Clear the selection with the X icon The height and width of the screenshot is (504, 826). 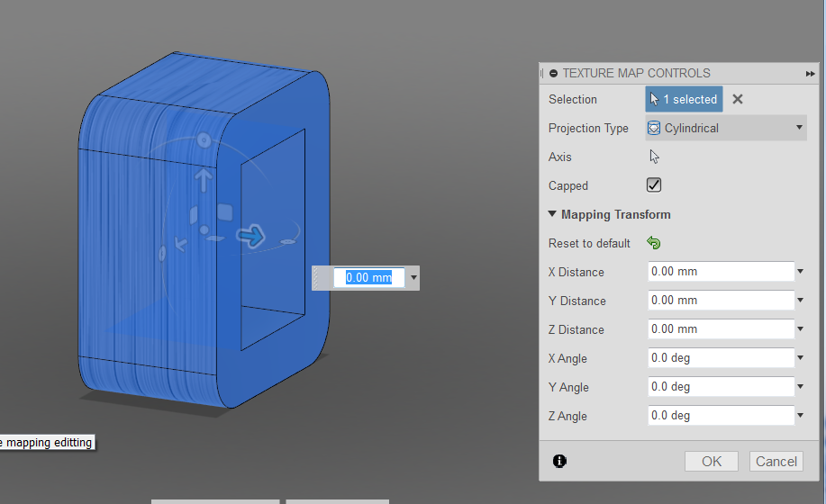738,99
